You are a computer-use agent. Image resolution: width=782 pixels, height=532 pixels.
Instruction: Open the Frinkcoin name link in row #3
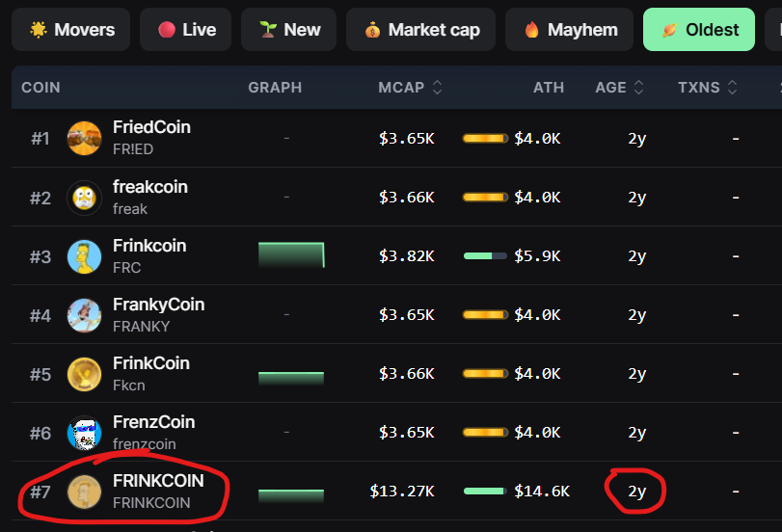click(149, 246)
